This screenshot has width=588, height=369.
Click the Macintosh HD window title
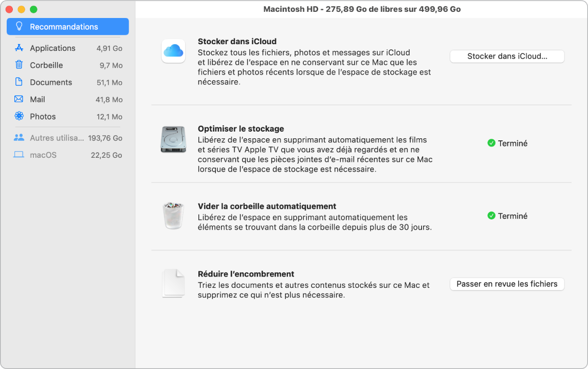[x=362, y=9]
